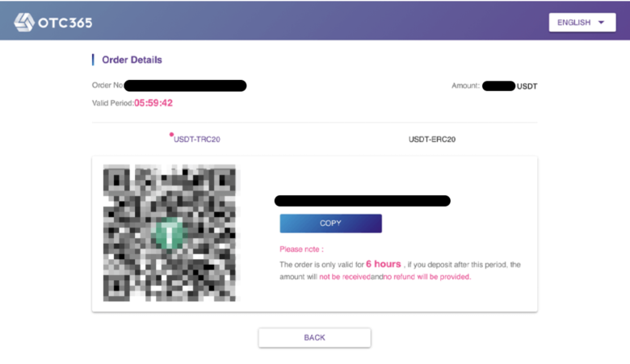Click the QR code image

pyautogui.click(x=170, y=232)
